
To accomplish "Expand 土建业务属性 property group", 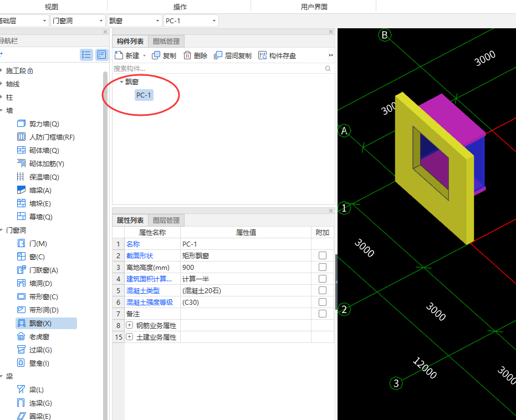I will point(130,337).
